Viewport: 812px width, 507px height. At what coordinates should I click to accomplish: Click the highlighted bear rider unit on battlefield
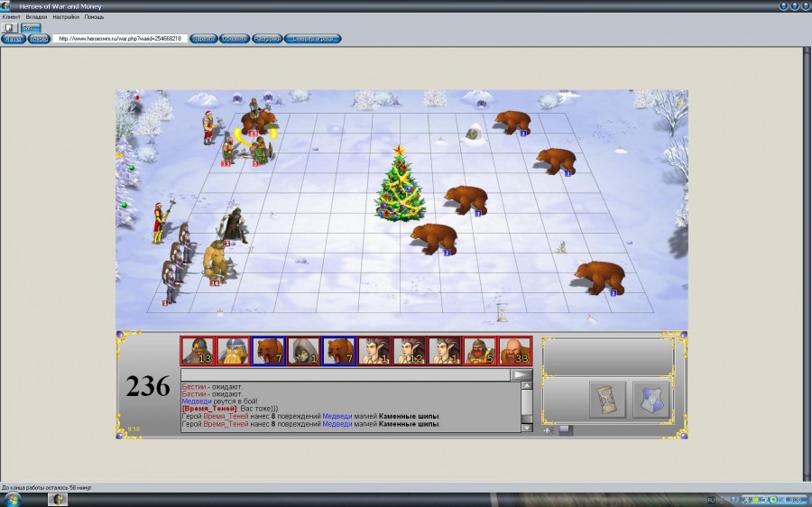coord(256,118)
